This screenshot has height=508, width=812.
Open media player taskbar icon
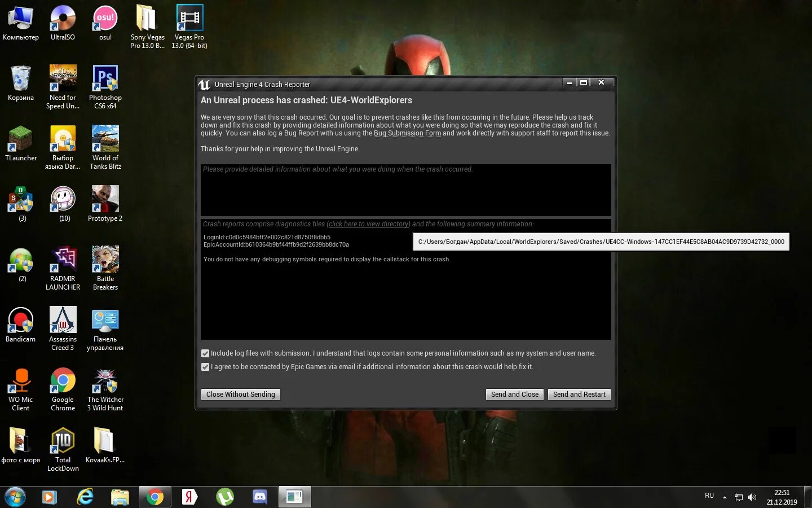click(x=50, y=497)
